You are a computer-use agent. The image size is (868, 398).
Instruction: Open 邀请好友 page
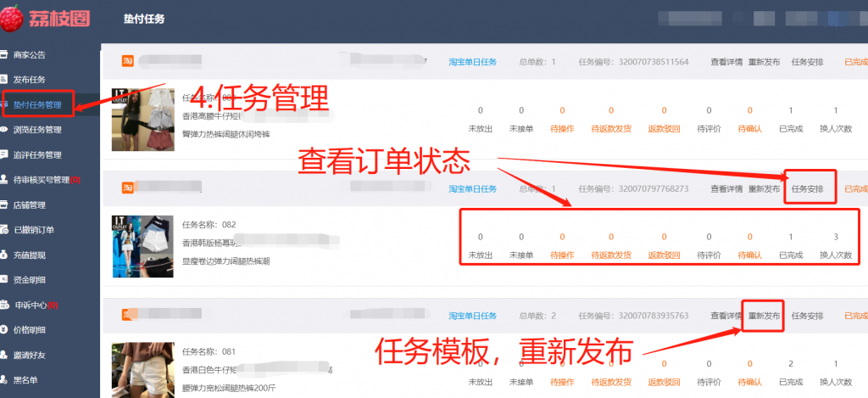(30, 355)
